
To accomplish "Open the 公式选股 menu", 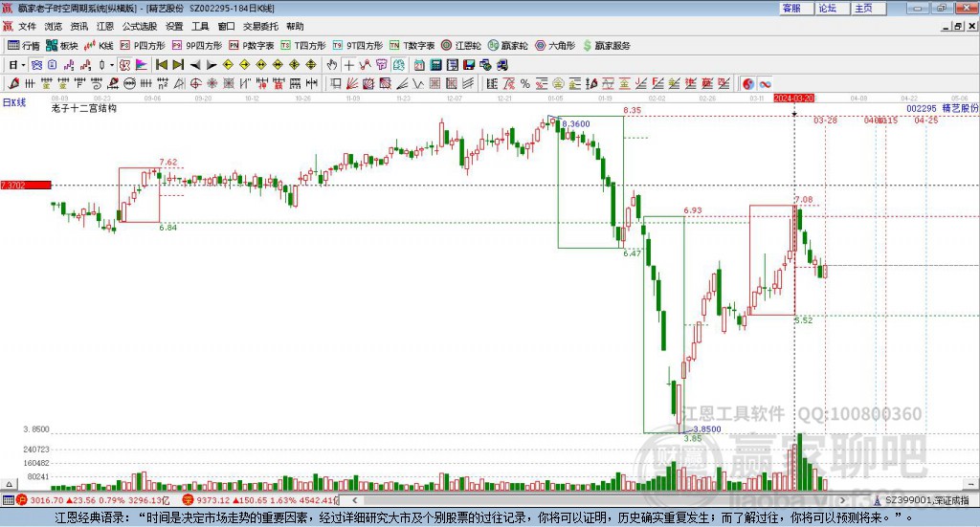I will point(140,26).
